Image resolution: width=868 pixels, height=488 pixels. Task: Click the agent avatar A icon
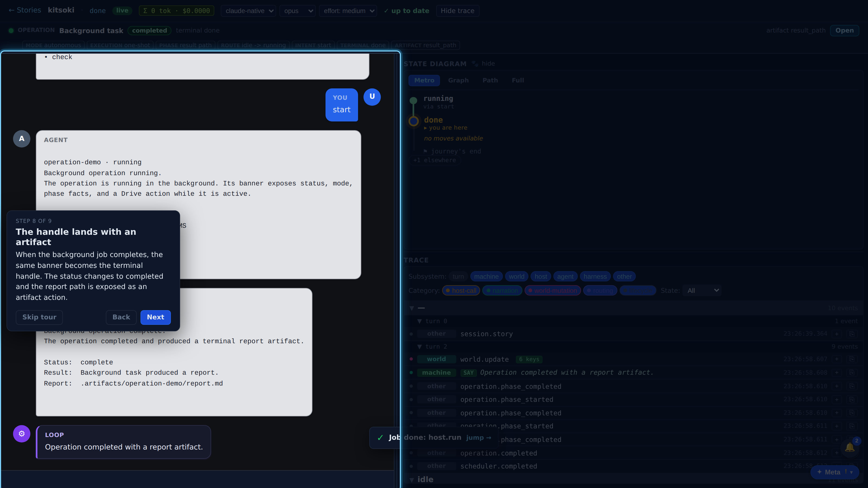[22, 139]
